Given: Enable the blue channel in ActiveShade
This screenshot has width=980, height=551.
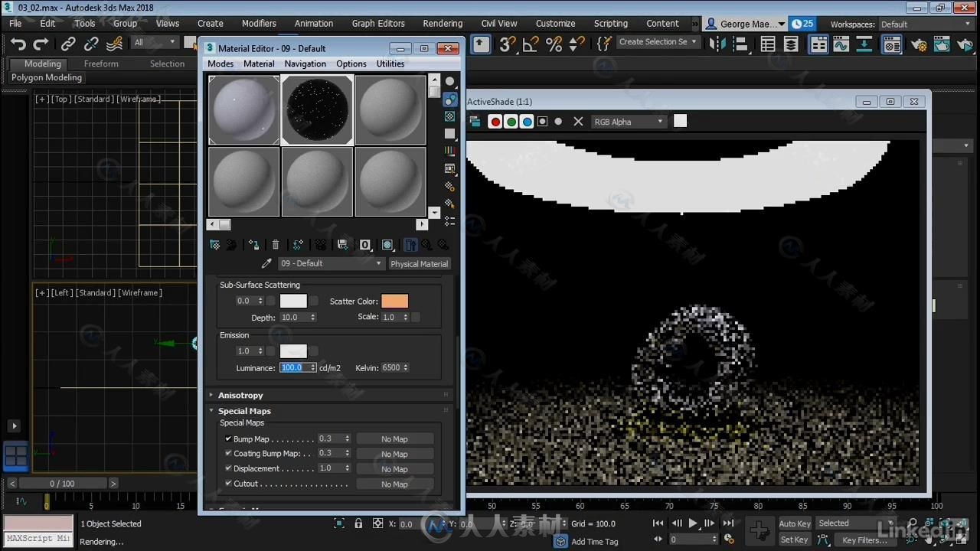Looking at the screenshot, I should tap(527, 122).
